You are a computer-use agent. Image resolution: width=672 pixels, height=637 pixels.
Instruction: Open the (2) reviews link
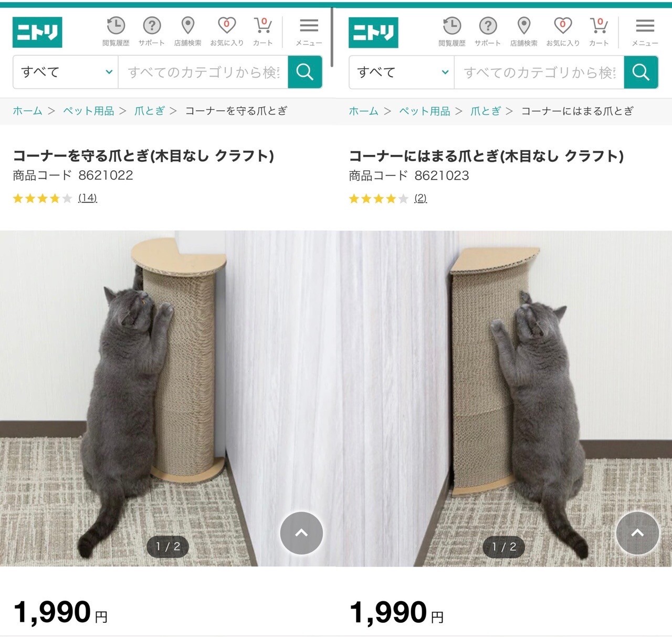click(x=421, y=198)
